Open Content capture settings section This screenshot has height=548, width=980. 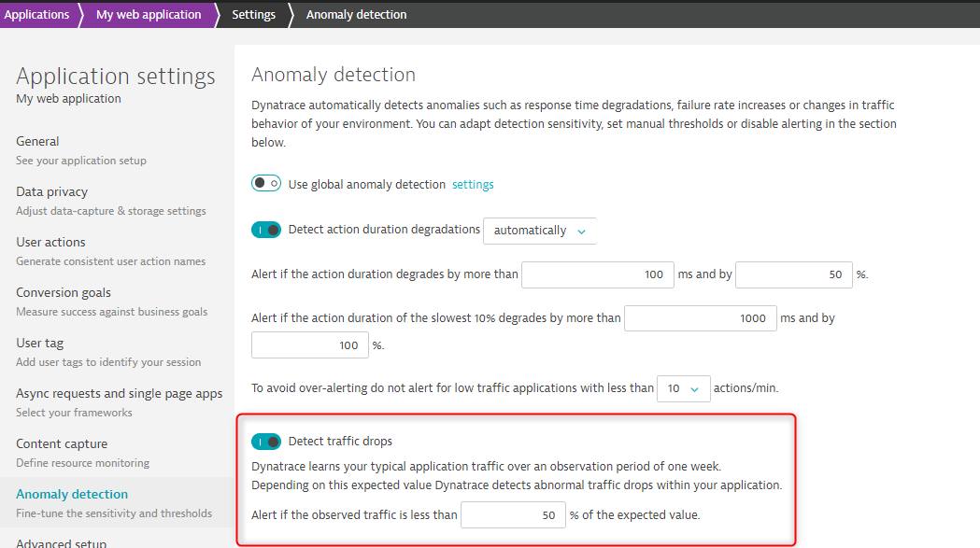click(x=62, y=443)
